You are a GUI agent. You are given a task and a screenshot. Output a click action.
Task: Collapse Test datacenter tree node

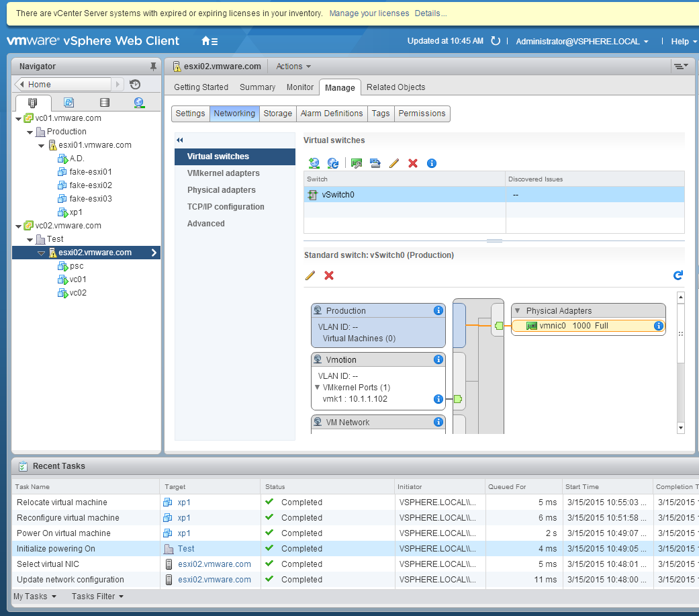(30, 240)
